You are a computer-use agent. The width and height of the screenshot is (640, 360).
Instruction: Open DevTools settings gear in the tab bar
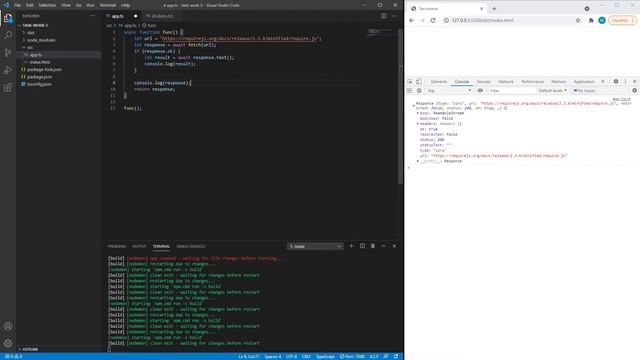click(616, 82)
